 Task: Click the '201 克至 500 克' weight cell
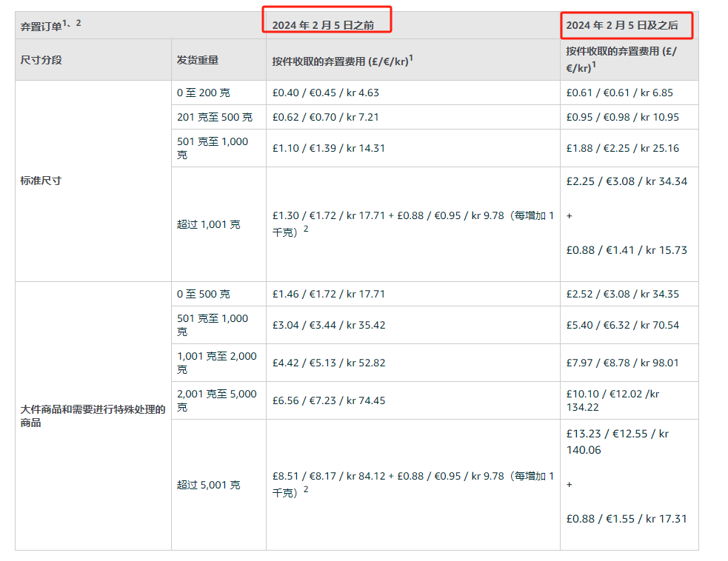pos(215,117)
